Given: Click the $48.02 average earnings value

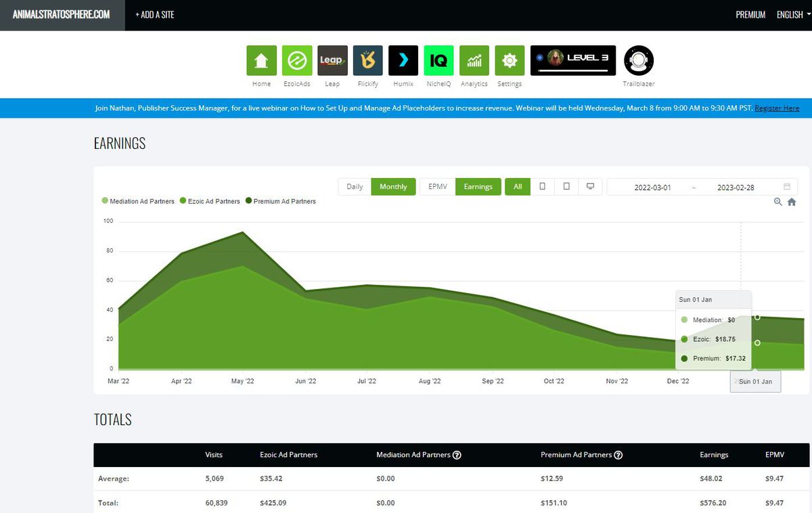Looking at the screenshot, I should tap(711, 478).
